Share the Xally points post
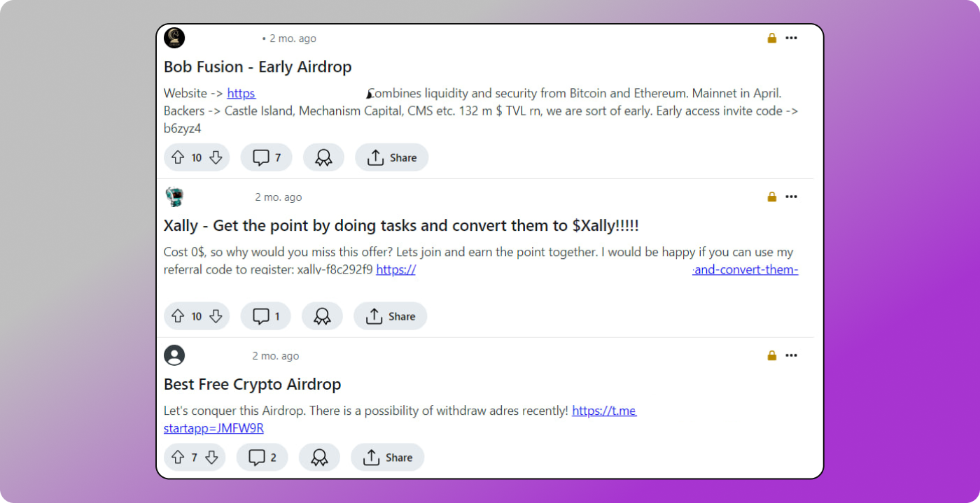 point(390,316)
